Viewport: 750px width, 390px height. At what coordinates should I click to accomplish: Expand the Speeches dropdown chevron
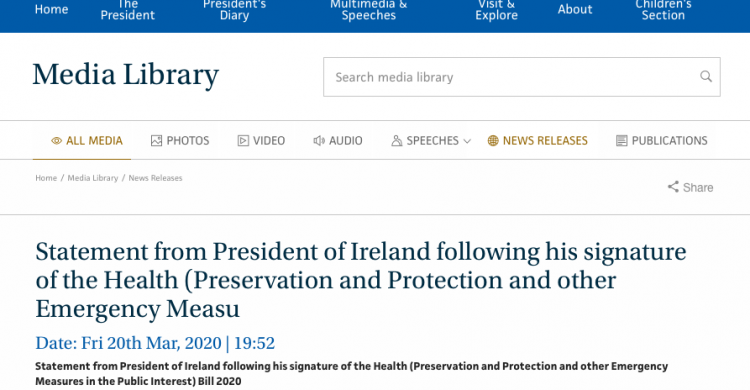pos(467,141)
